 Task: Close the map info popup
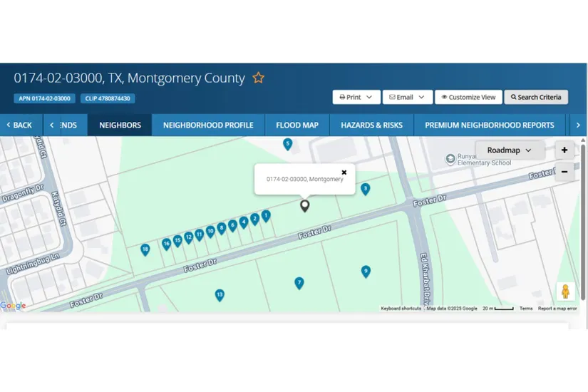[x=344, y=172]
